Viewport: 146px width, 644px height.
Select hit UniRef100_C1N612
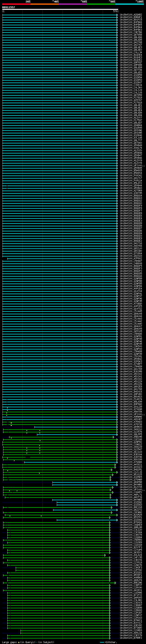131,445
